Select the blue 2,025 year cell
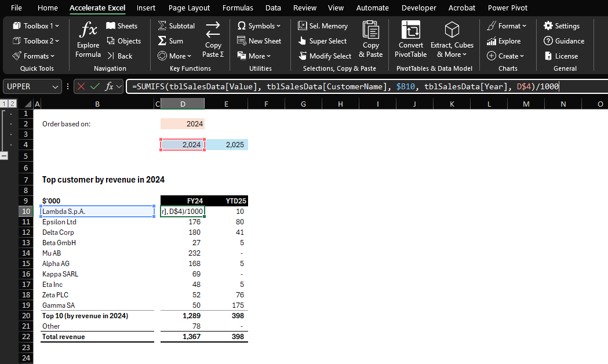 point(227,144)
